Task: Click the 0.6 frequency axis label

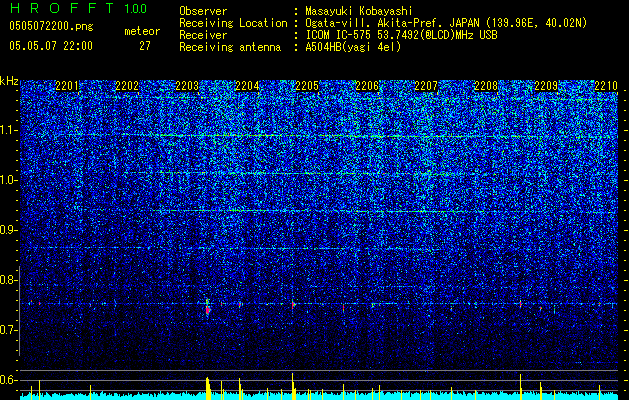Action: pos(9,380)
